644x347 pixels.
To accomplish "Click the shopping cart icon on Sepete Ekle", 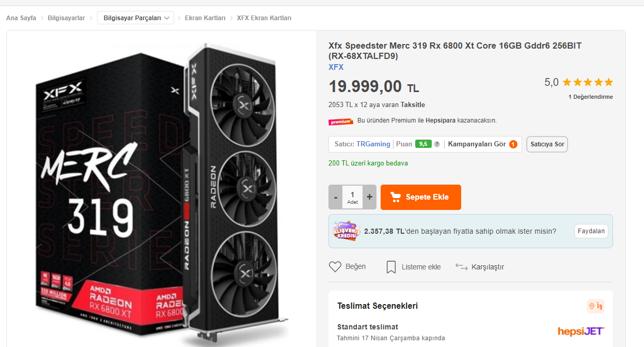I will [x=396, y=197].
